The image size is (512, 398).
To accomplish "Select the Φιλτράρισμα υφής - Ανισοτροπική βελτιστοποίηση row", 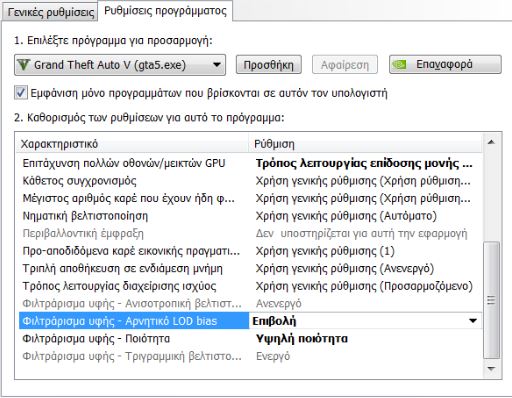I will coord(250,304).
